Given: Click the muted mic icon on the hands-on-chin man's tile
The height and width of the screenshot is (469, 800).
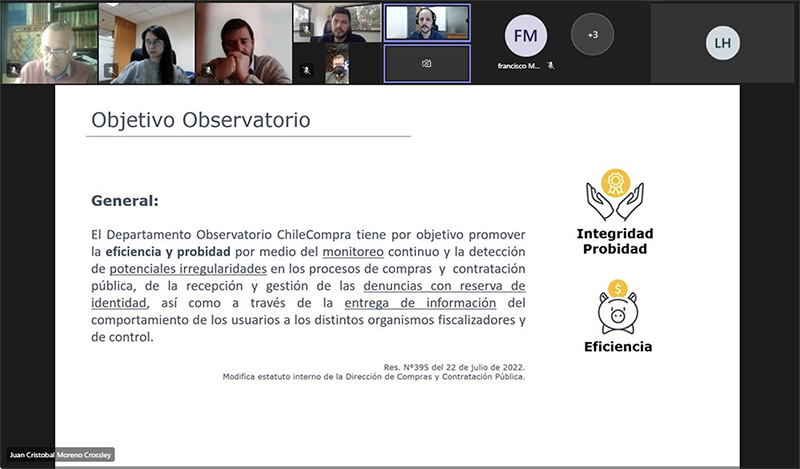Looking at the screenshot, I should click(208, 70).
